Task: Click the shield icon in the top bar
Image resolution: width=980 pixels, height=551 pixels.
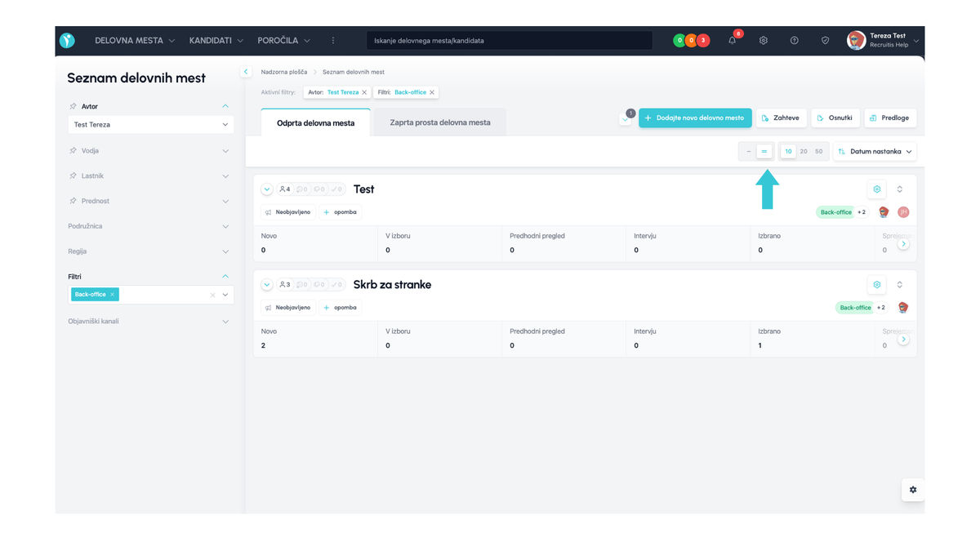Action: [825, 41]
